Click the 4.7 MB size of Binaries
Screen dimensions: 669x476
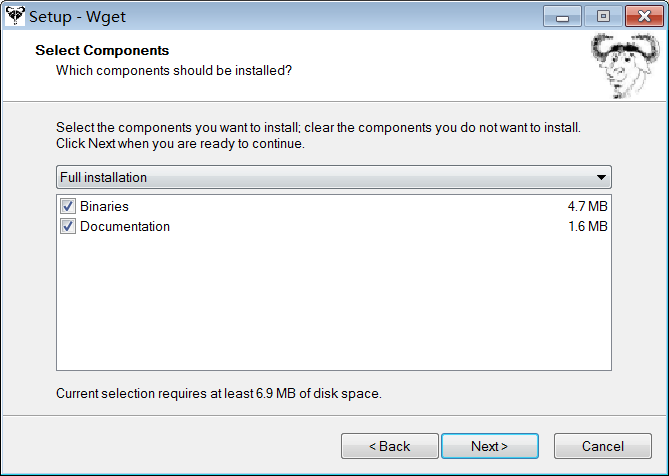point(587,206)
